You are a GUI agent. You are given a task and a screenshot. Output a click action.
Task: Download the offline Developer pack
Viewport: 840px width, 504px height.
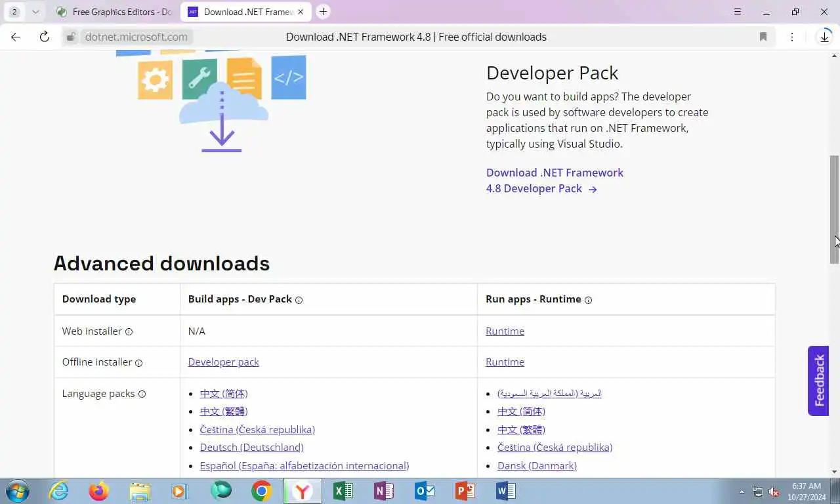tap(223, 362)
